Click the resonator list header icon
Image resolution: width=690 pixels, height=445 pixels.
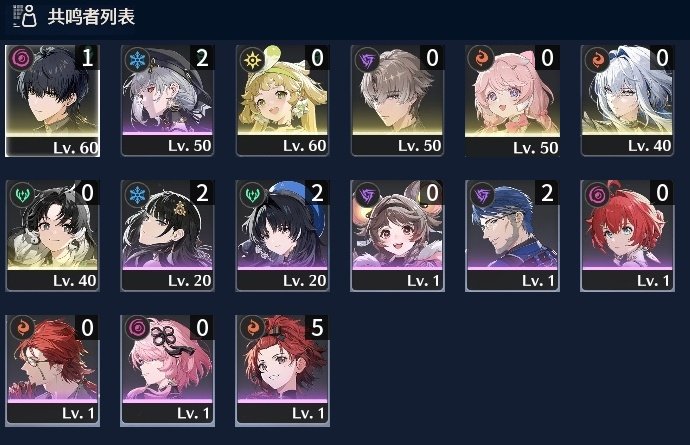pyautogui.click(x=24, y=16)
